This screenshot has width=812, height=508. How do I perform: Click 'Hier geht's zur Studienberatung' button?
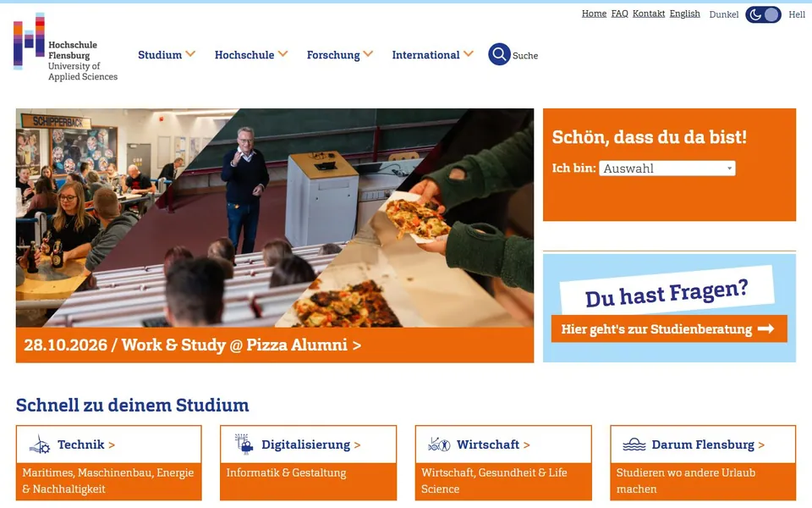669,329
